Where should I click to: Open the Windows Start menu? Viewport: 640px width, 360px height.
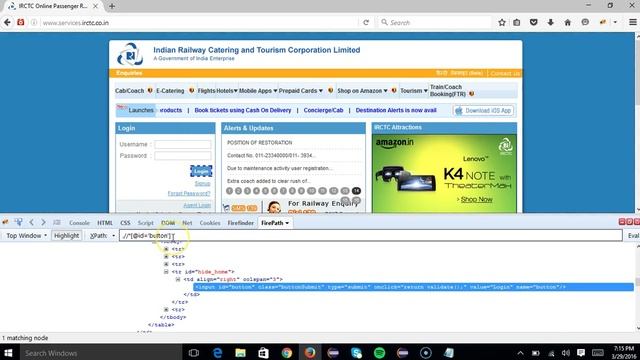8,353
